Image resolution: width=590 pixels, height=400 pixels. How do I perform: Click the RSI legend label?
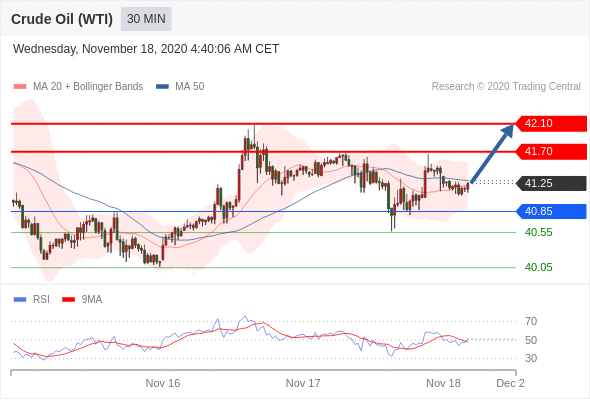(x=41, y=300)
